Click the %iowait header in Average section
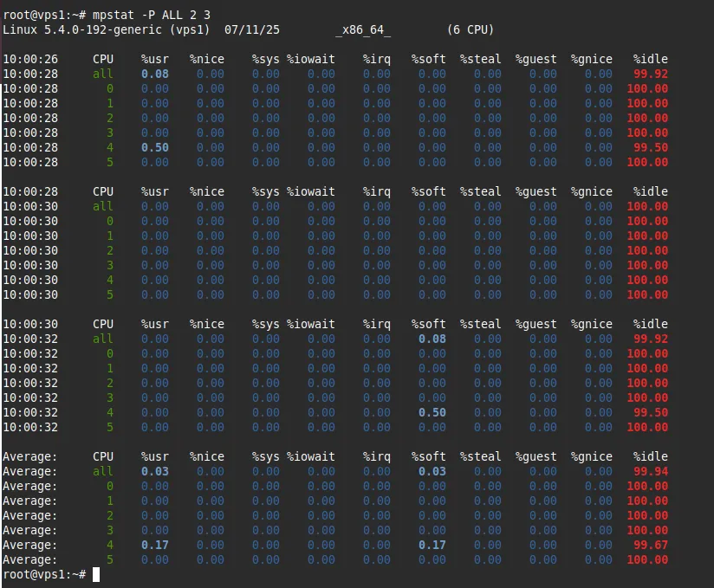The height and width of the screenshot is (588, 714). [x=310, y=456]
